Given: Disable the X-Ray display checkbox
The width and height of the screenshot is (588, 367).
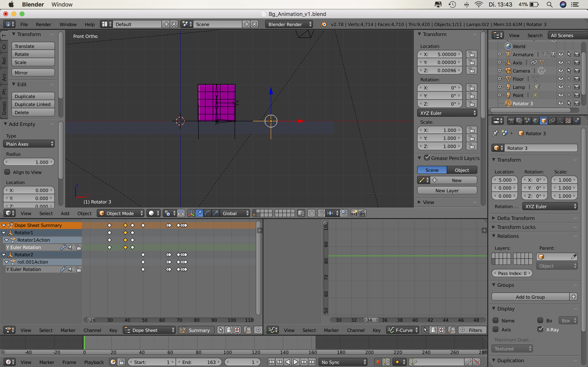Looking at the screenshot, I should tap(540, 329).
